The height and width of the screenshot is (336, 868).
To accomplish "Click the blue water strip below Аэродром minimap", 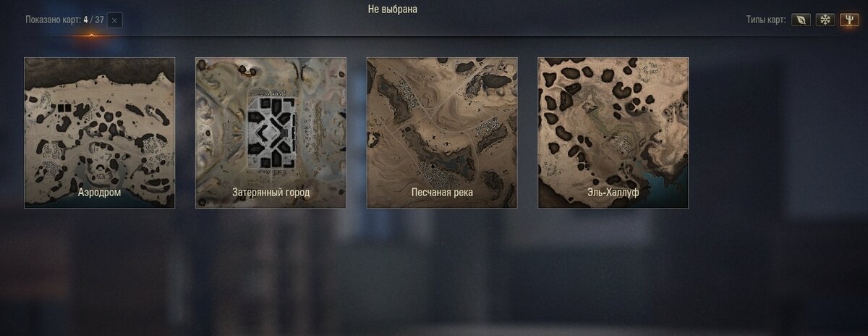I will coord(100,204).
